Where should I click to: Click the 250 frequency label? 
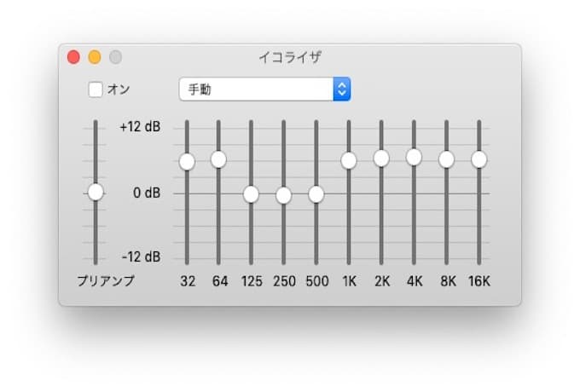click(x=284, y=281)
